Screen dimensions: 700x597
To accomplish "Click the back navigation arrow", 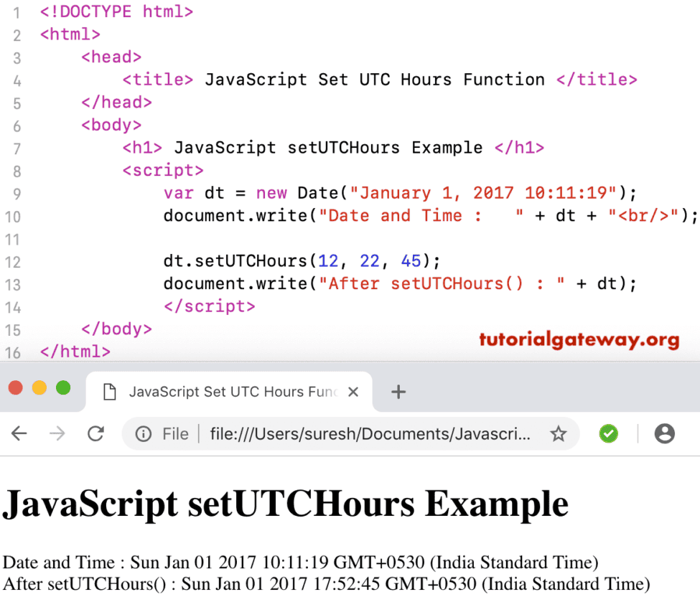I will tap(19, 433).
